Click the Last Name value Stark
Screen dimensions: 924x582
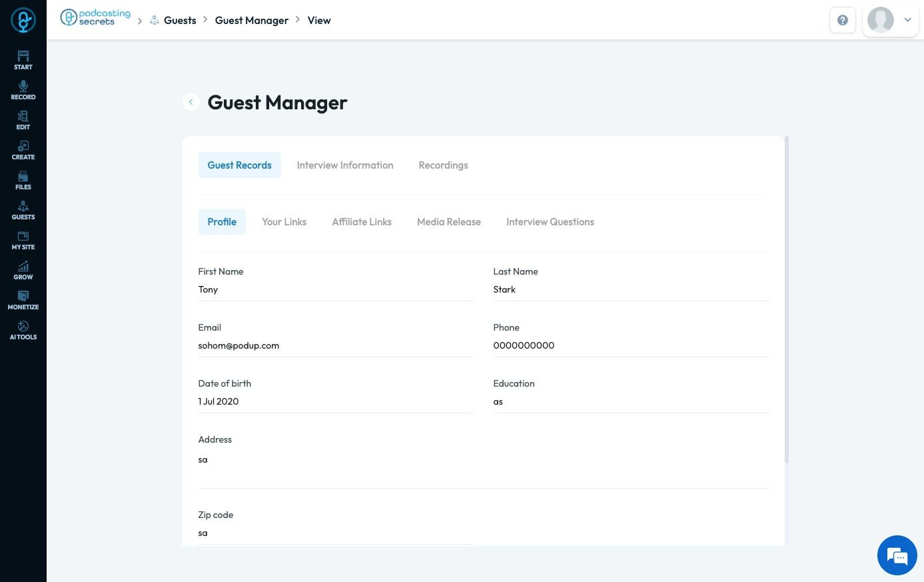click(504, 289)
